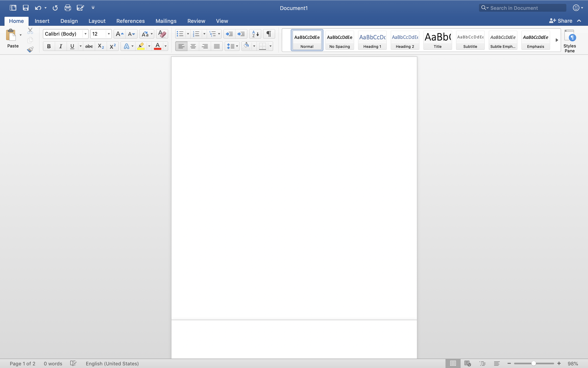Apply Subscript formatting
The height and width of the screenshot is (368, 588).
(x=101, y=46)
